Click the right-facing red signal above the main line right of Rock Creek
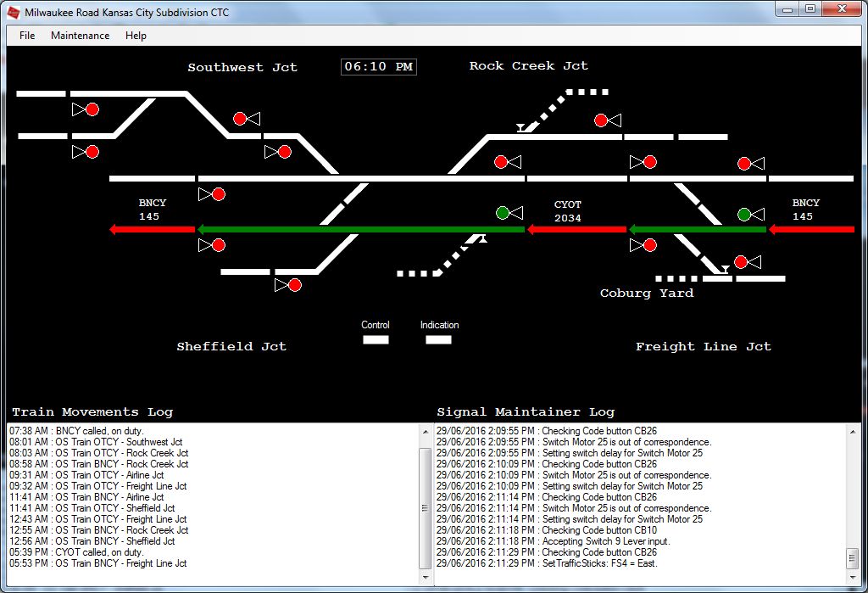 pos(650,162)
